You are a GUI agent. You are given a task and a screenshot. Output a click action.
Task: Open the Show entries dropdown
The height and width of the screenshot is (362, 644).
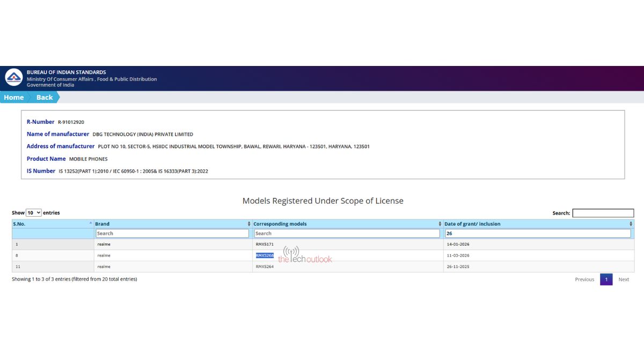pos(34,213)
